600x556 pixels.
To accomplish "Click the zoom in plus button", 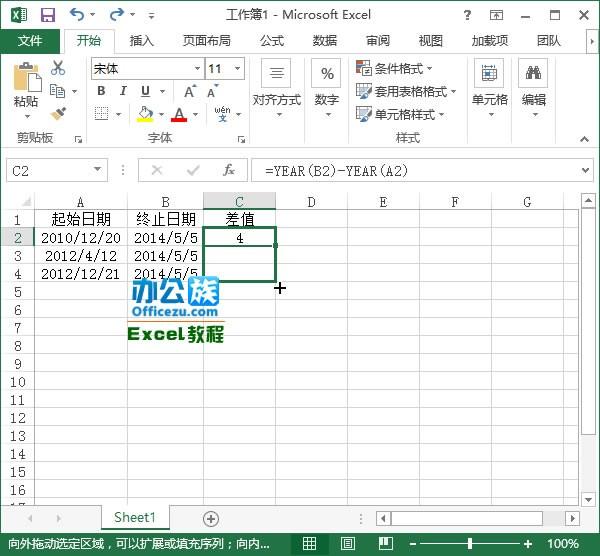I will click(x=528, y=544).
